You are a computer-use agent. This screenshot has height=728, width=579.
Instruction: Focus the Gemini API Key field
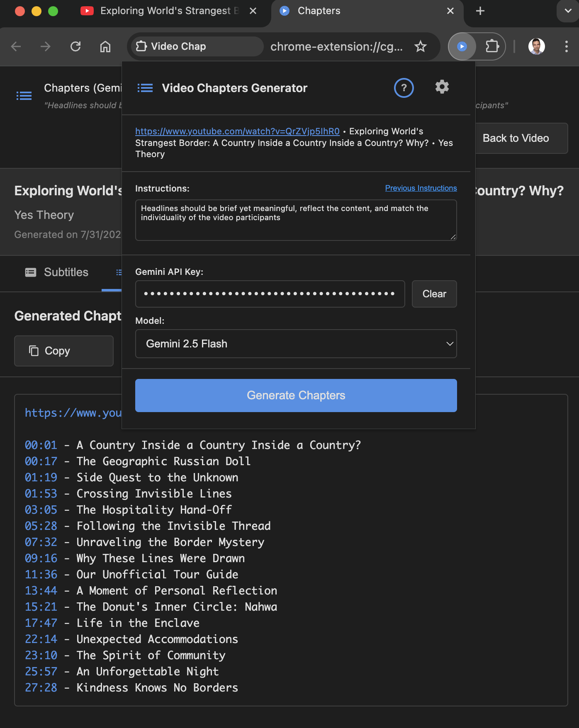click(x=270, y=294)
